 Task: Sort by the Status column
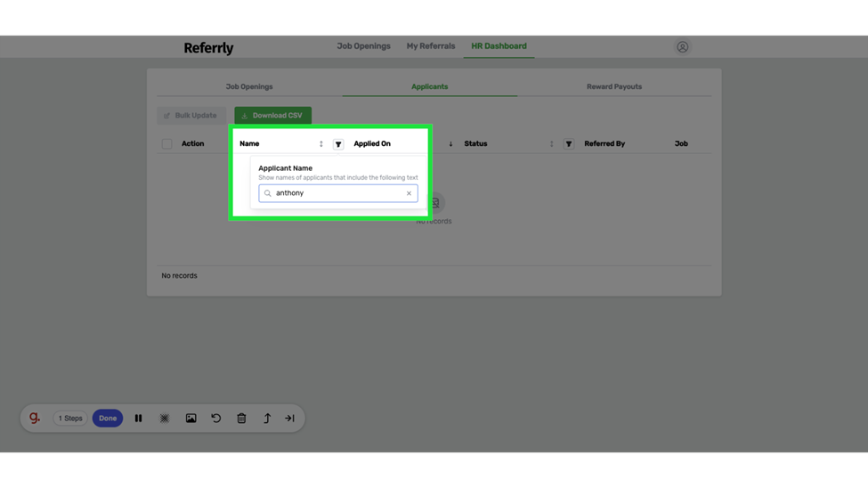[x=551, y=143]
